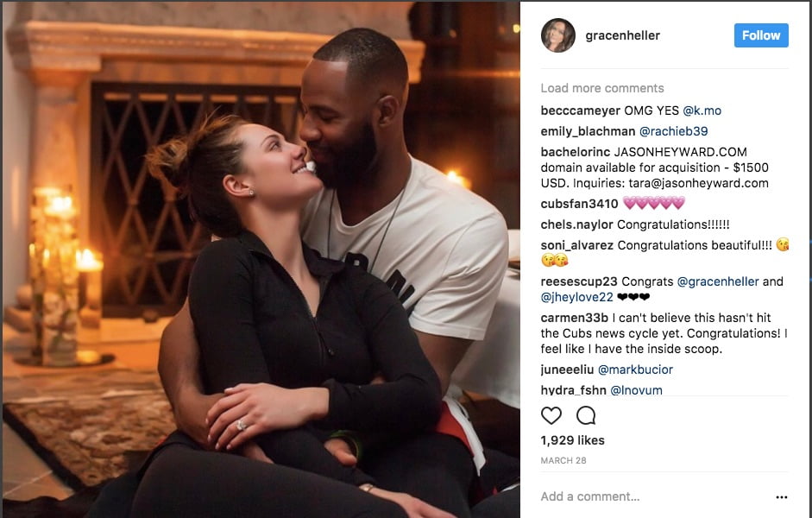The width and height of the screenshot is (812, 518).
Task: Open the @gracenheller mention in reesescup23's comment
Action: (x=718, y=281)
